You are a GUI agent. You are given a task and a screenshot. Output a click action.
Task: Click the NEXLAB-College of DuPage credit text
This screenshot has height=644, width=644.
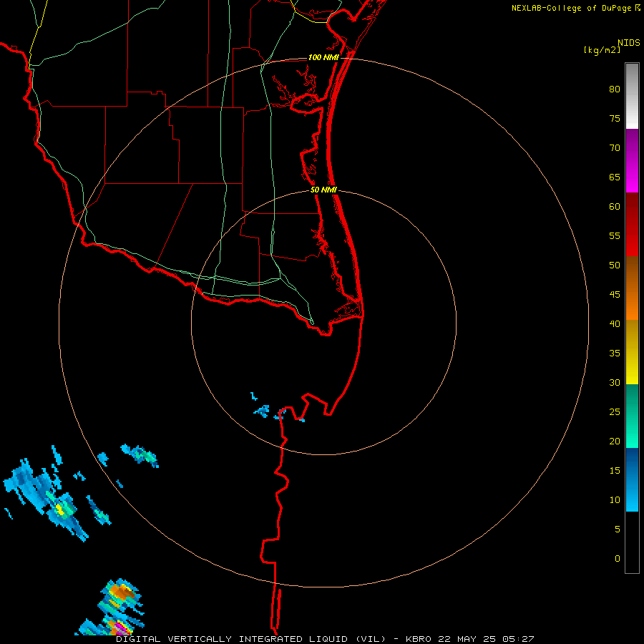click(572, 8)
